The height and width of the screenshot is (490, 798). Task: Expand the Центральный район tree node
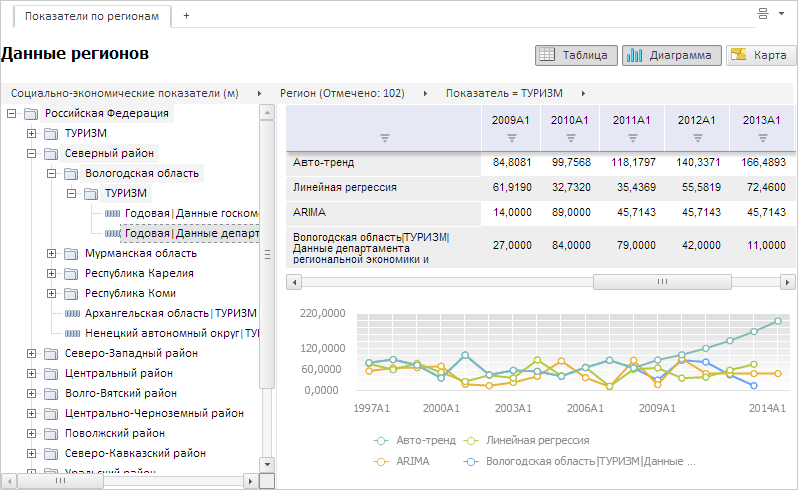[32, 373]
